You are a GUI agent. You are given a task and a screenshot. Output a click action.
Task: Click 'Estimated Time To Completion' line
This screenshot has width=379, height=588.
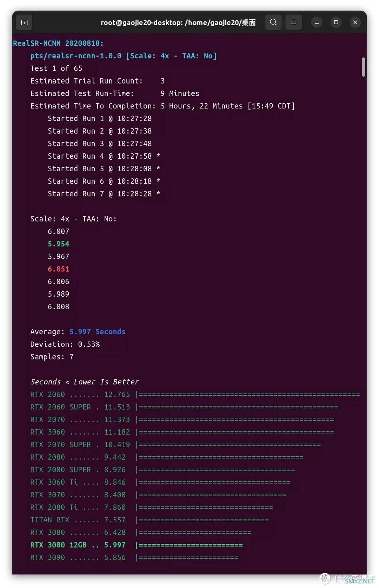coord(162,106)
